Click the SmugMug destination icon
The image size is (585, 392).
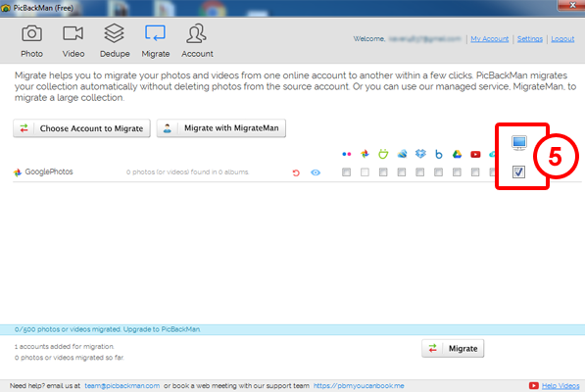point(383,154)
